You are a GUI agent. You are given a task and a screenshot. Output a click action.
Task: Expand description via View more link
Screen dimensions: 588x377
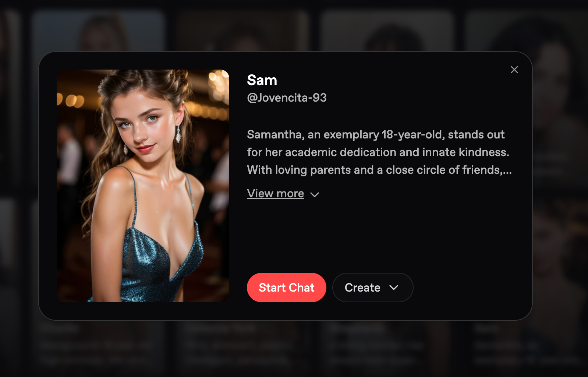click(x=275, y=193)
